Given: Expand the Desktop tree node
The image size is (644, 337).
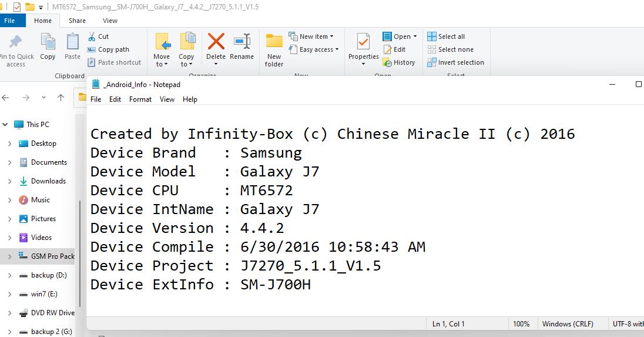Looking at the screenshot, I should [x=9, y=144].
